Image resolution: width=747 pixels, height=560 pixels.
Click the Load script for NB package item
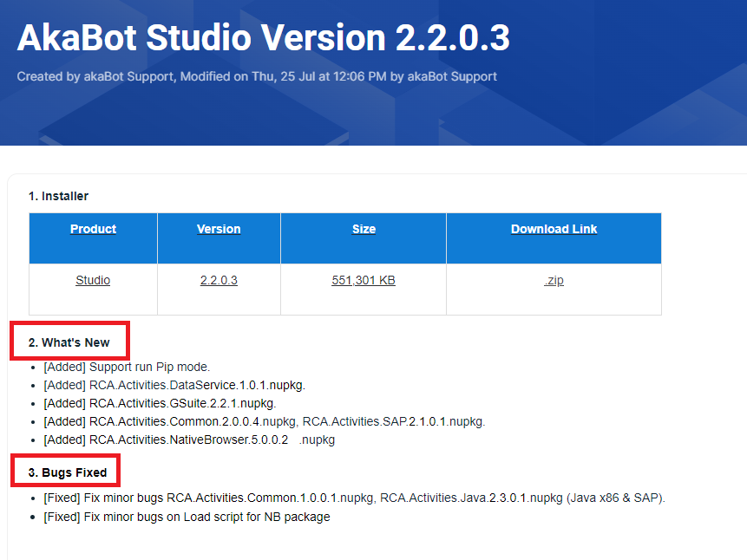coord(187,517)
